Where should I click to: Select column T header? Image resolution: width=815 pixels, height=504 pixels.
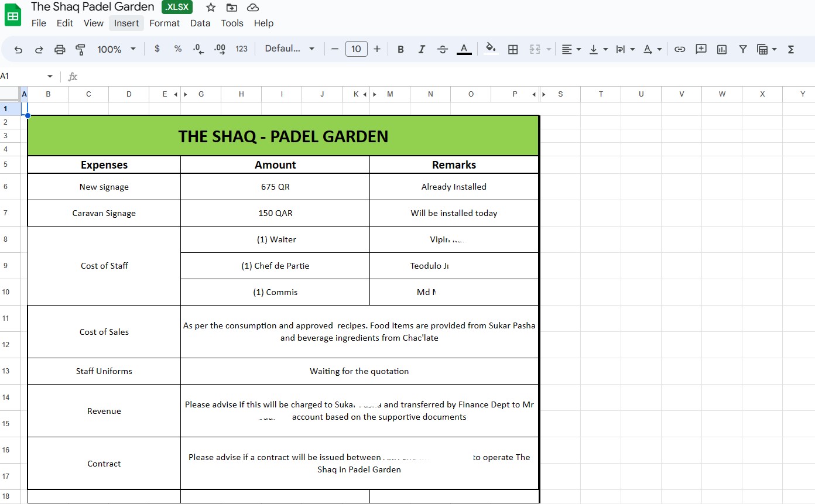601,94
